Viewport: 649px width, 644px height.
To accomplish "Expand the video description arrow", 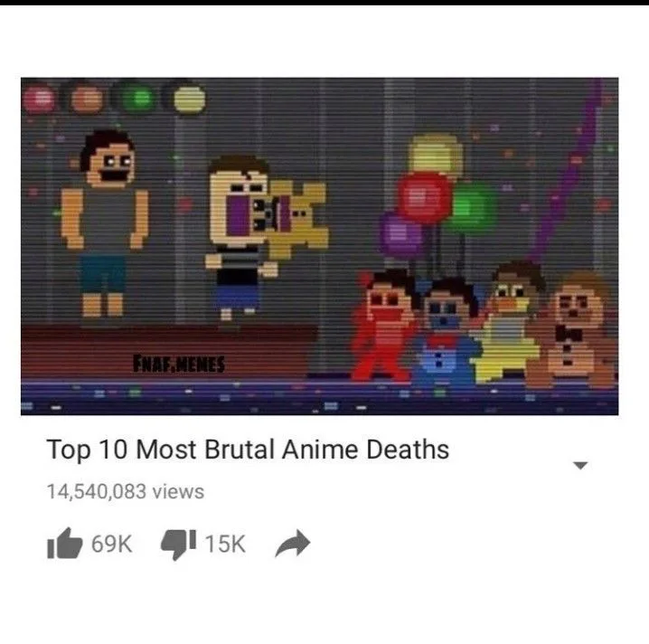I will pyautogui.click(x=580, y=466).
